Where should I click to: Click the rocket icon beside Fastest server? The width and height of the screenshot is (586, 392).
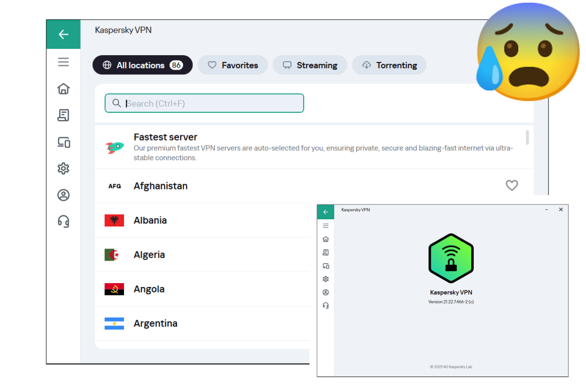pyautogui.click(x=115, y=147)
